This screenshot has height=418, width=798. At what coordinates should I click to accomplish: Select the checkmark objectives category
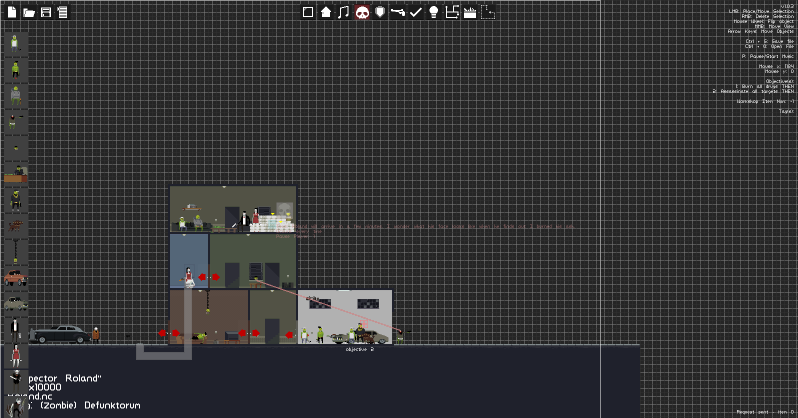[416, 12]
